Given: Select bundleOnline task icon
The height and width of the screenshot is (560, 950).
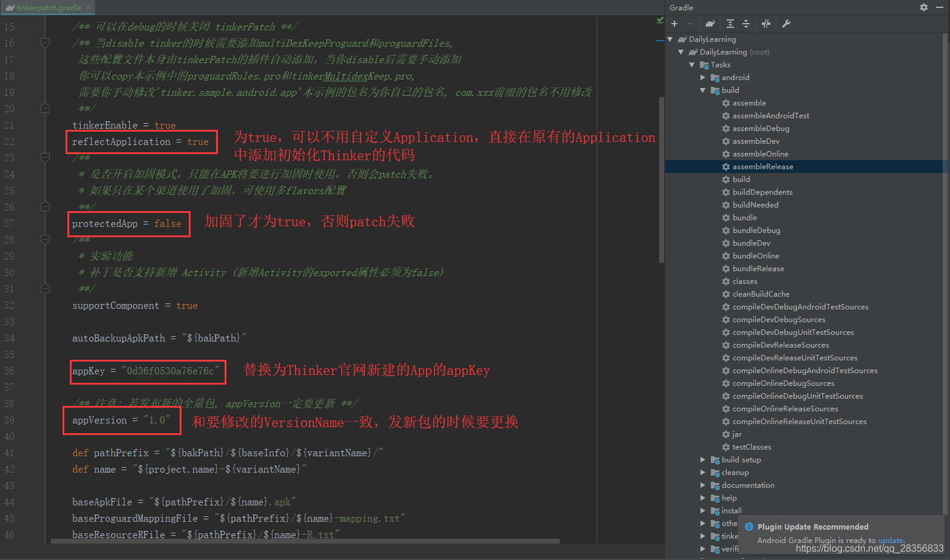Looking at the screenshot, I should click(x=726, y=255).
